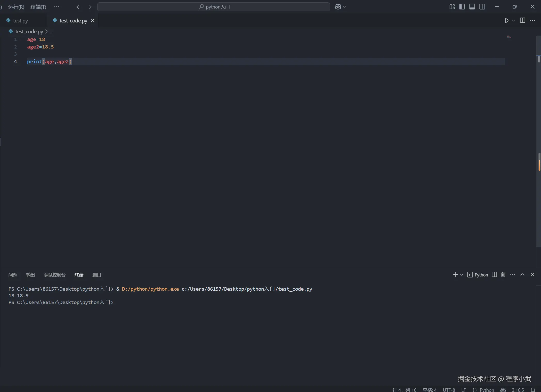Delete the terminal with trash icon

503,275
